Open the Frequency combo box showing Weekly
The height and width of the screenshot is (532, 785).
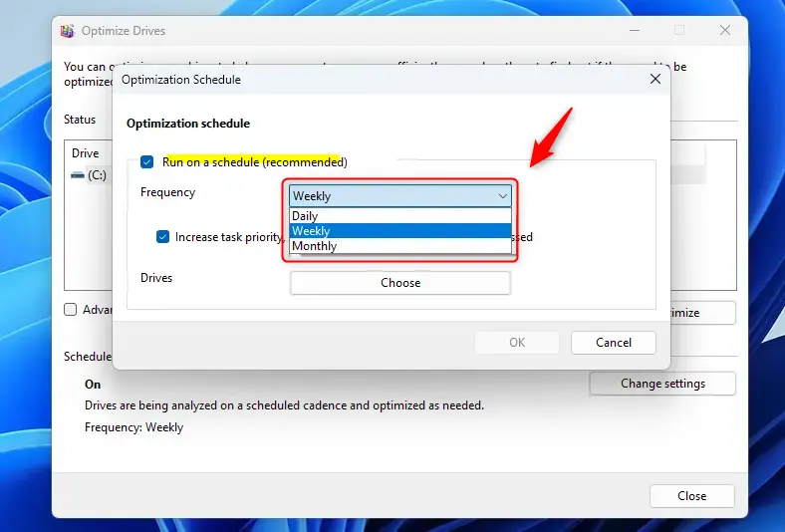point(400,196)
